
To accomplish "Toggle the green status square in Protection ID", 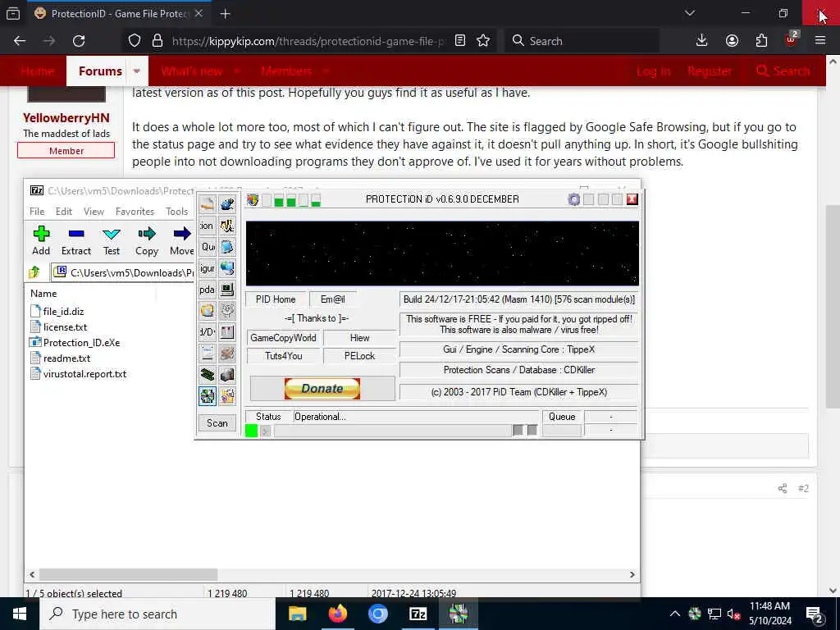I will [x=251, y=430].
